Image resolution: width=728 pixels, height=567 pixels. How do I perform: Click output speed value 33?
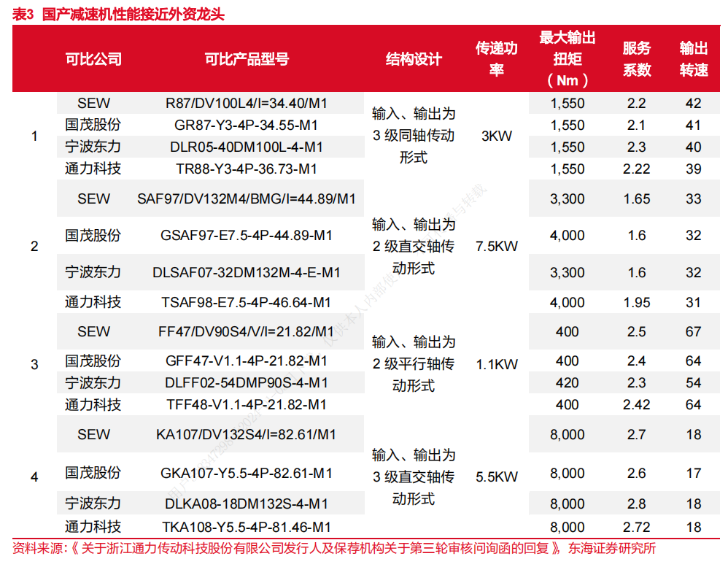tap(693, 198)
